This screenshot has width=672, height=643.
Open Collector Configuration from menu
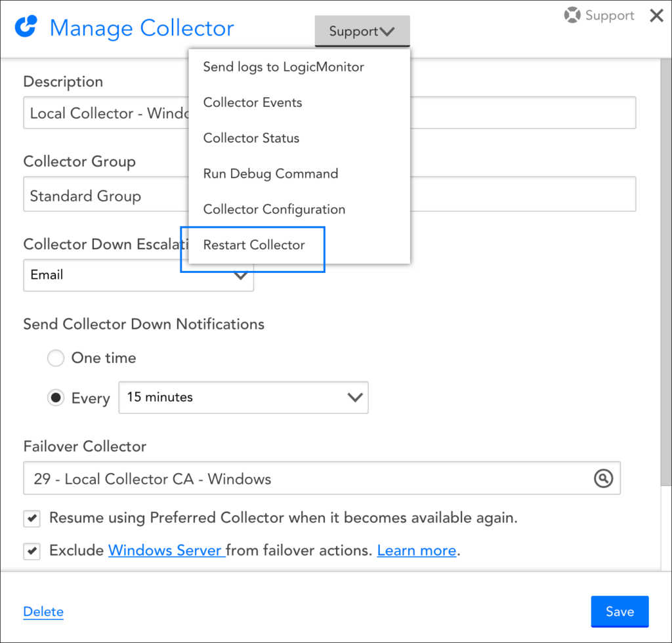pos(274,209)
